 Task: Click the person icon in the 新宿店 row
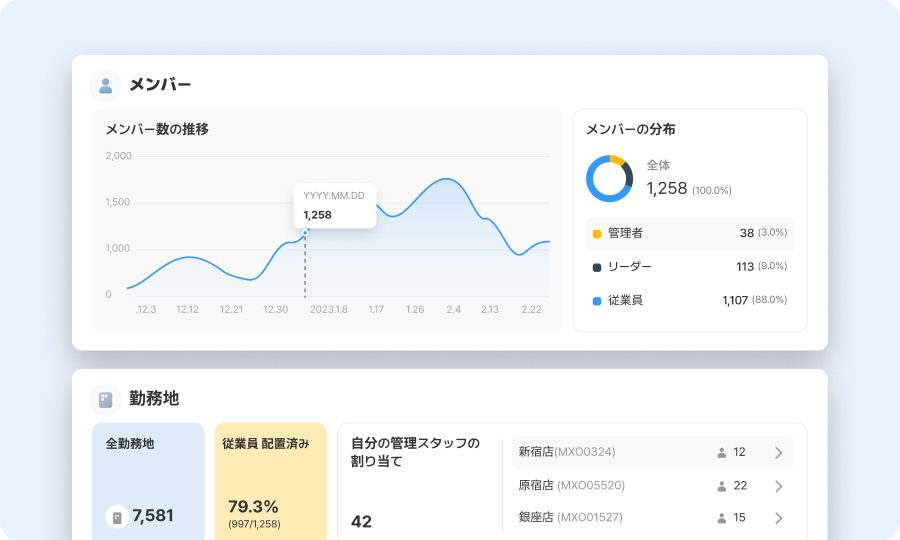coord(721,453)
